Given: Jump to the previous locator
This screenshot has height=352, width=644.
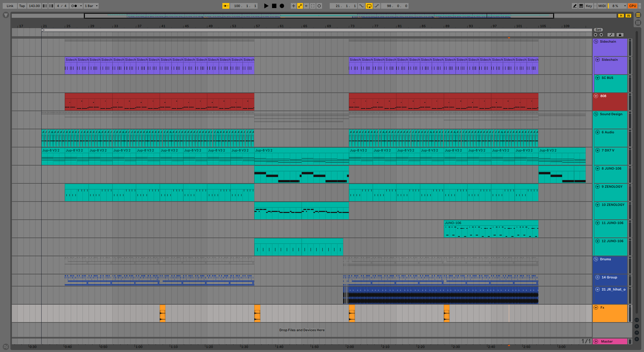Looking at the screenshot, I should point(595,35).
